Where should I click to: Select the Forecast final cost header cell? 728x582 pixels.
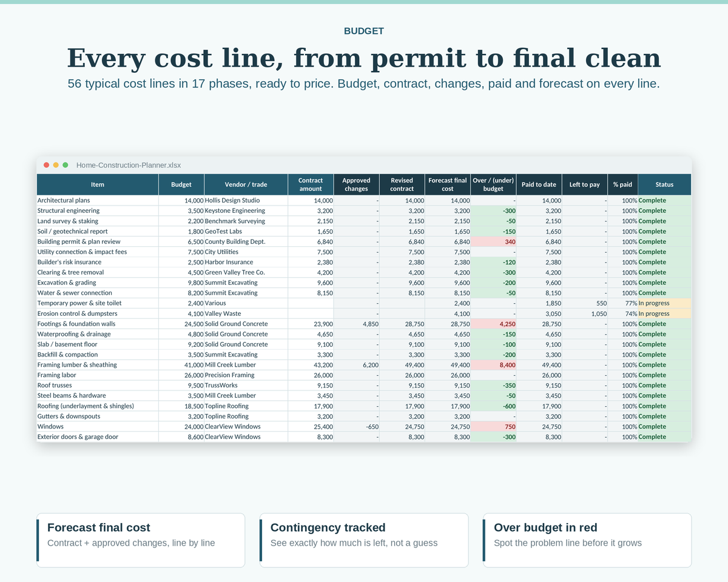448,184
